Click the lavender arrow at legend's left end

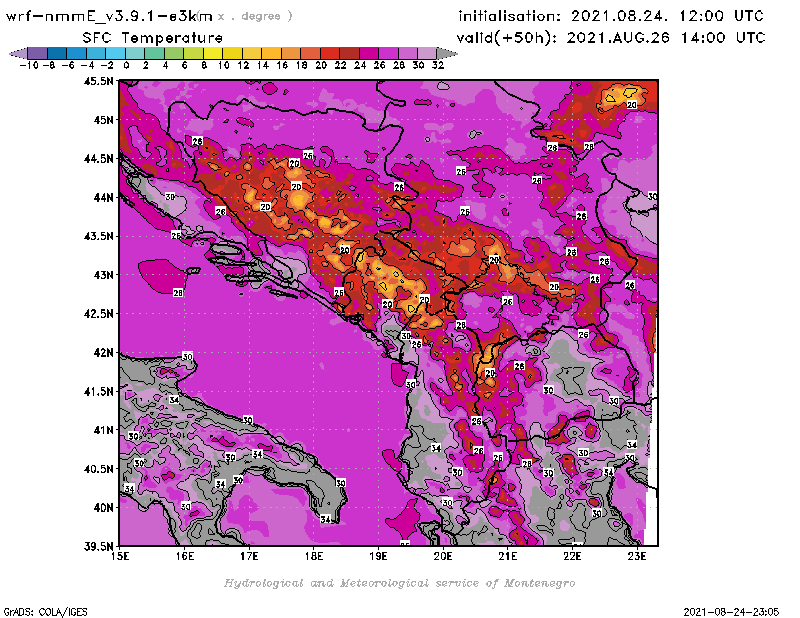point(19,54)
